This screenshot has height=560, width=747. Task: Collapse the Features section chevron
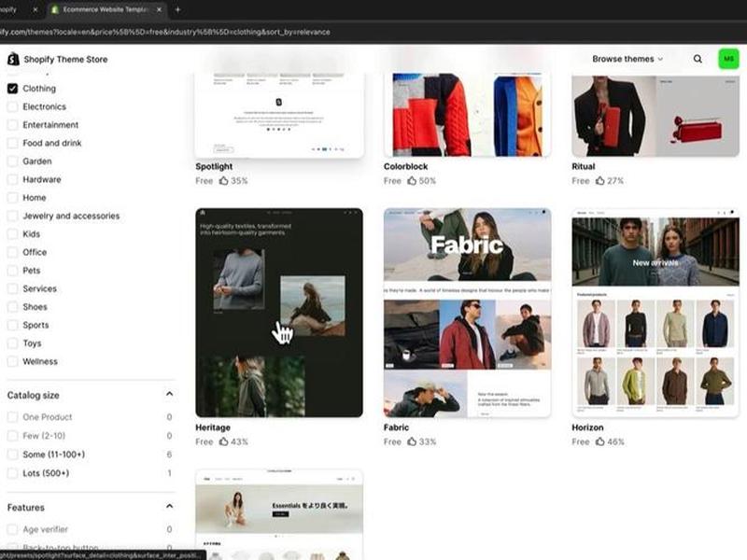pos(169,506)
